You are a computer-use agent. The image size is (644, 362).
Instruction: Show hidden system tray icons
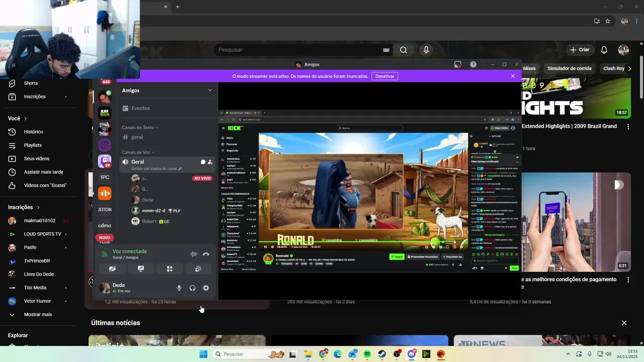(568, 354)
